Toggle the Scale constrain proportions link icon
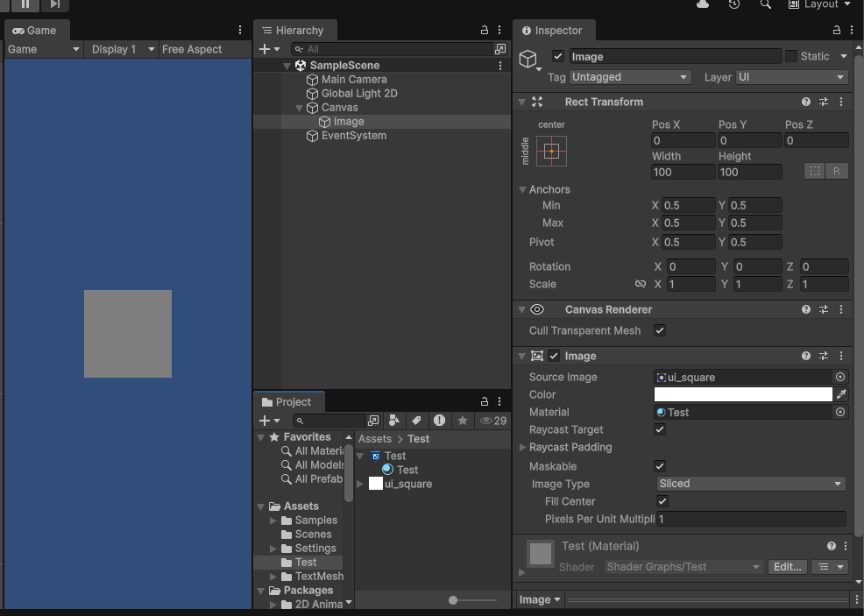 click(641, 284)
